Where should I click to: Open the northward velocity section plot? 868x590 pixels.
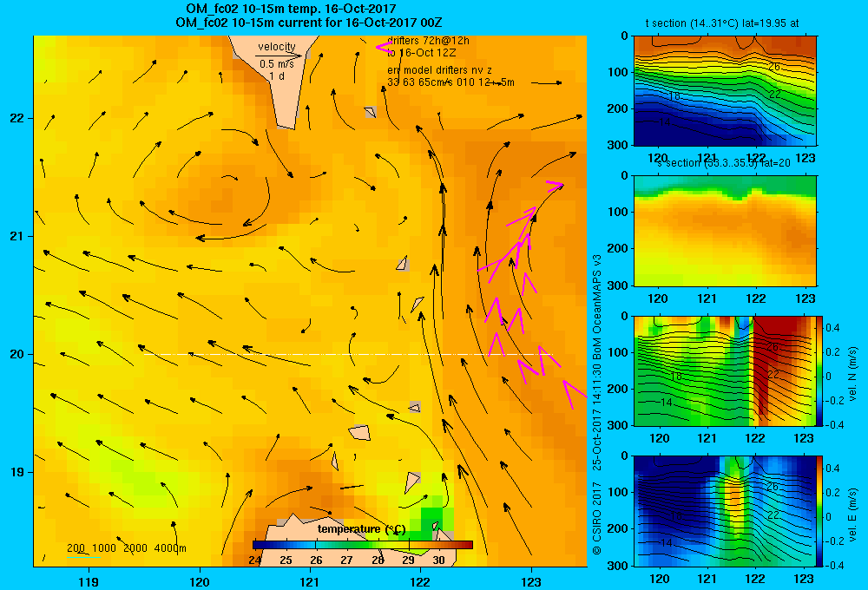coord(725,370)
